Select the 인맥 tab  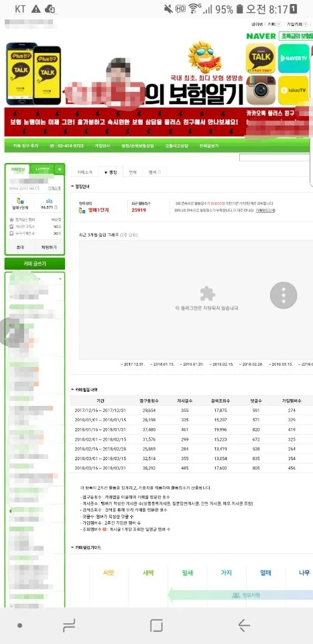click(133, 172)
